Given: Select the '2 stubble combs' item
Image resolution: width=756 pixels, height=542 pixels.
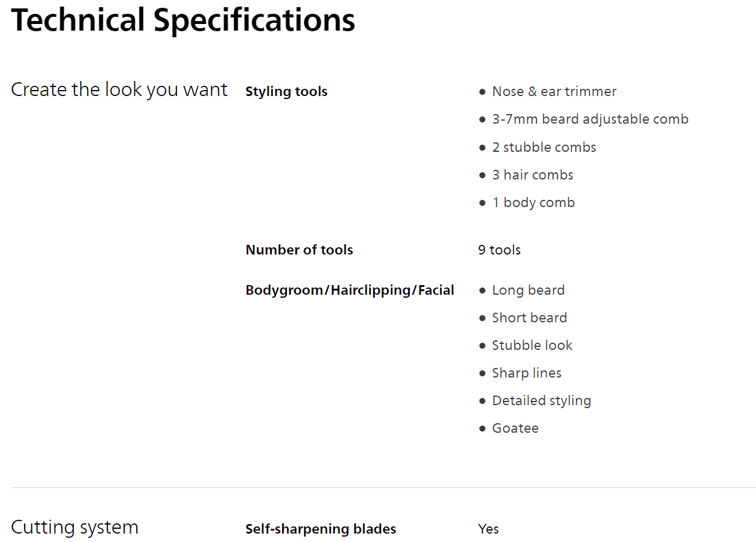Looking at the screenshot, I should (544, 147).
